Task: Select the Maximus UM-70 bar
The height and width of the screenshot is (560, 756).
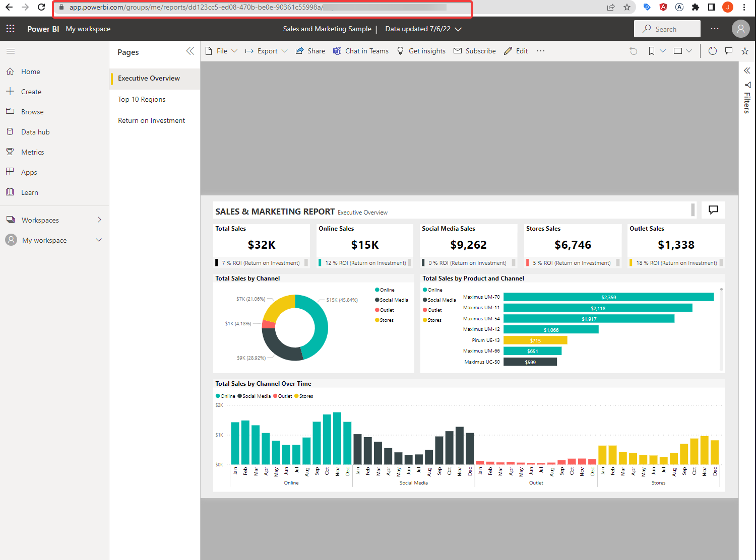Action: click(609, 297)
